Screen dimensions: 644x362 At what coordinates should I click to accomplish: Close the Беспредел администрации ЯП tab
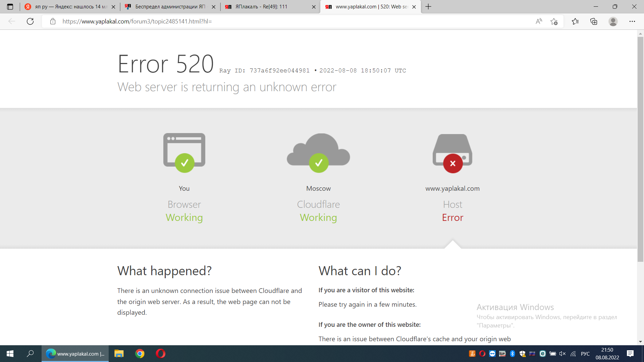click(214, 7)
